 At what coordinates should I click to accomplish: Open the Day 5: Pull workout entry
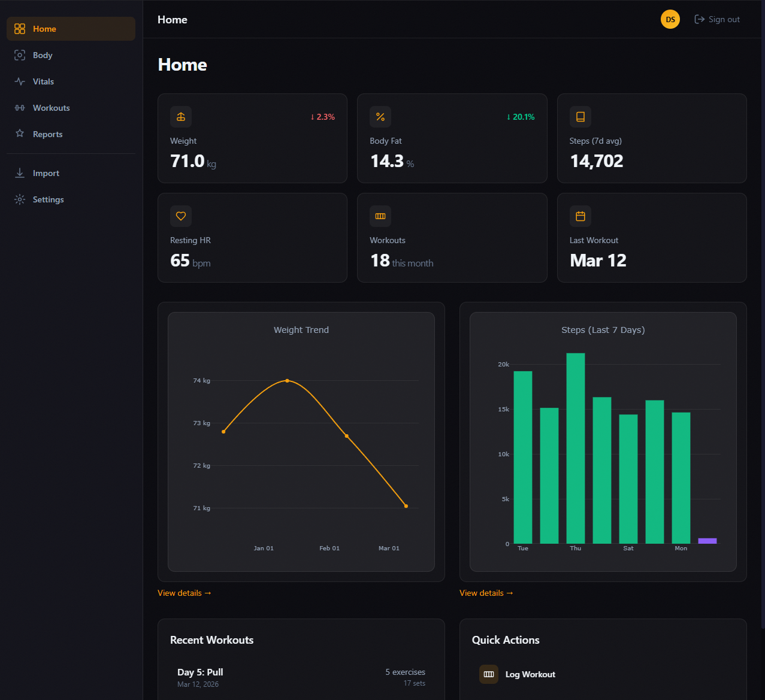[x=200, y=672]
